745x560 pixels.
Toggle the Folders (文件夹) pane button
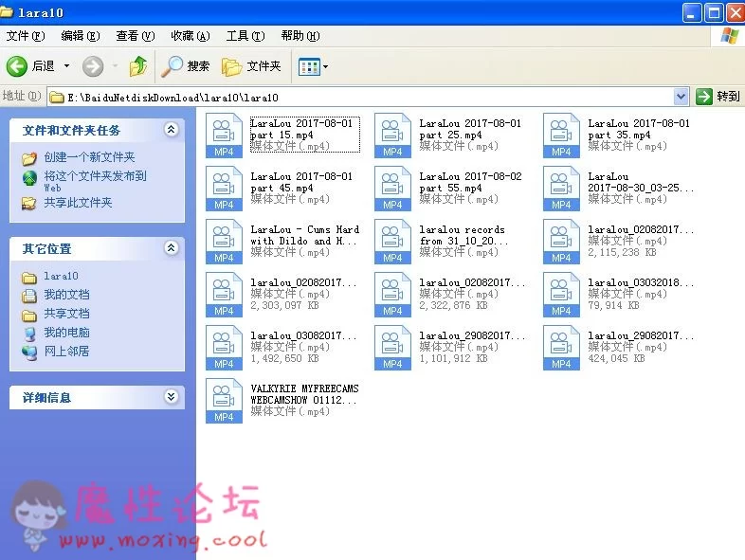point(251,66)
